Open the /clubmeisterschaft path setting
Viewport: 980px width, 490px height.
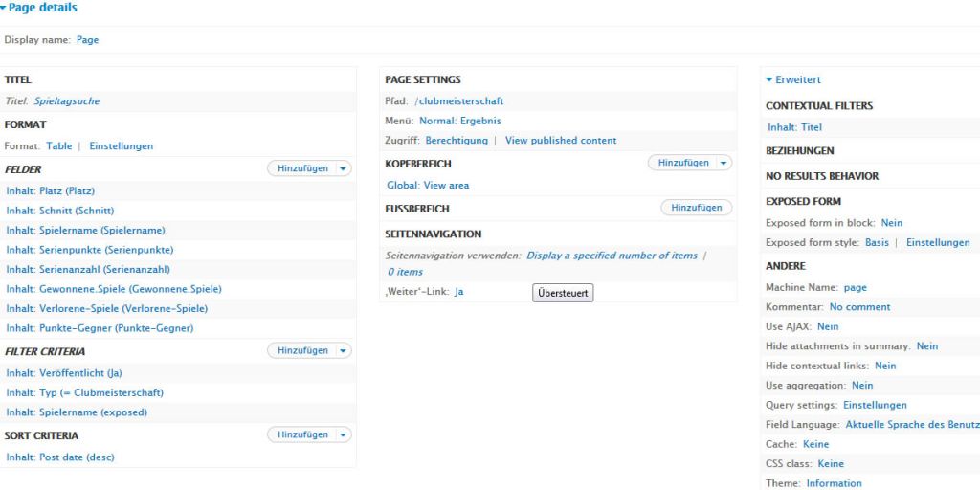coord(458,101)
